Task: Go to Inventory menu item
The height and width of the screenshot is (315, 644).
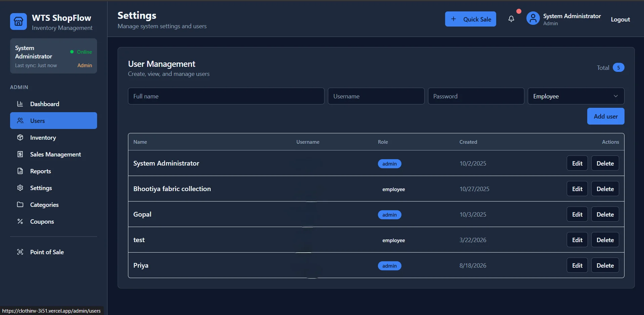Action: click(x=53, y=137)
